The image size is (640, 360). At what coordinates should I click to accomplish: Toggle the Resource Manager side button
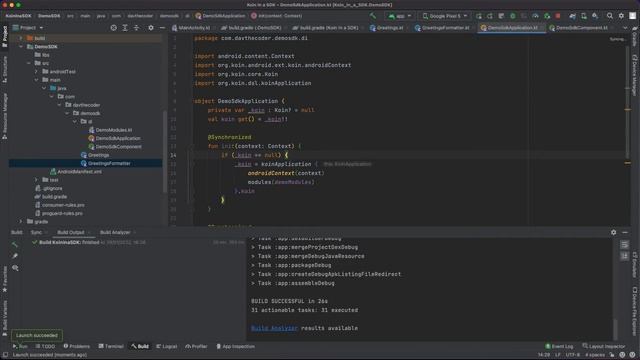point(4,116)
